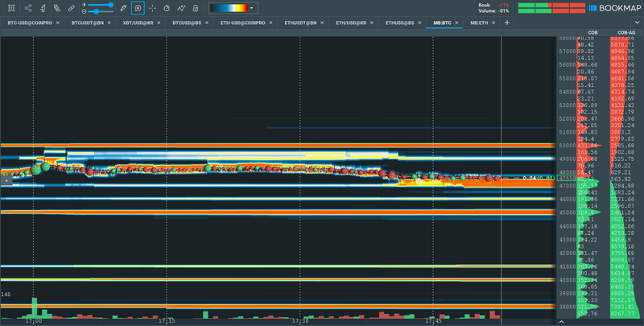Click the 57000 price level label

click(x=568, y=52)
